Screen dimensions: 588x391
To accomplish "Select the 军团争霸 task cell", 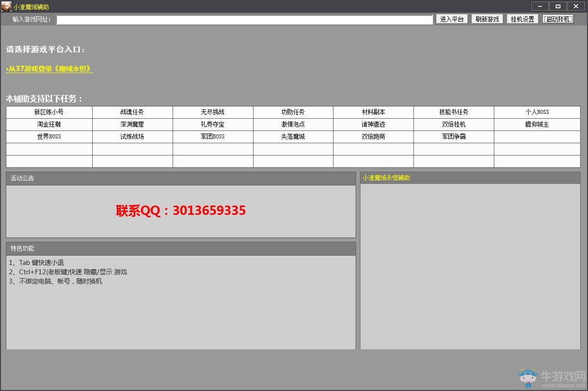I will click(x=454, y=136).
